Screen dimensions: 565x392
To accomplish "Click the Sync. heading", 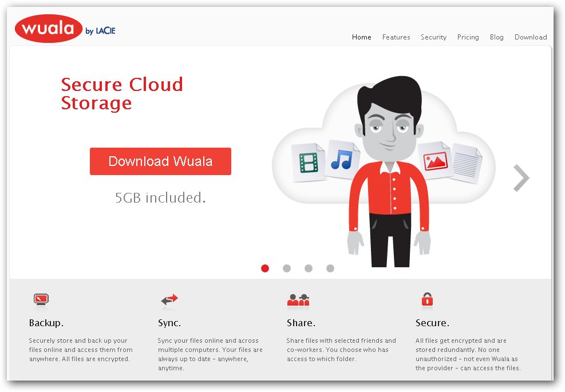I will tap(169, 323).
